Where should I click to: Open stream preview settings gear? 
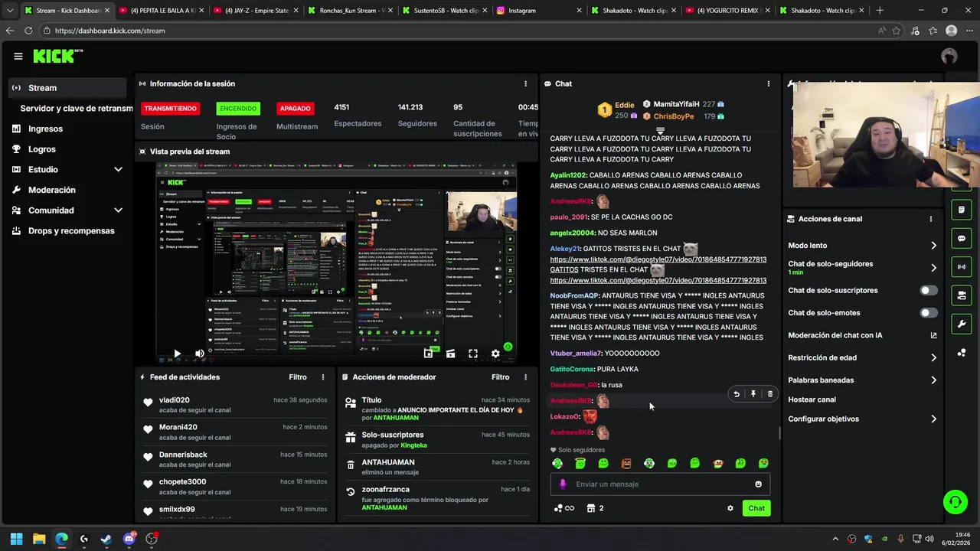click(495, 354)
